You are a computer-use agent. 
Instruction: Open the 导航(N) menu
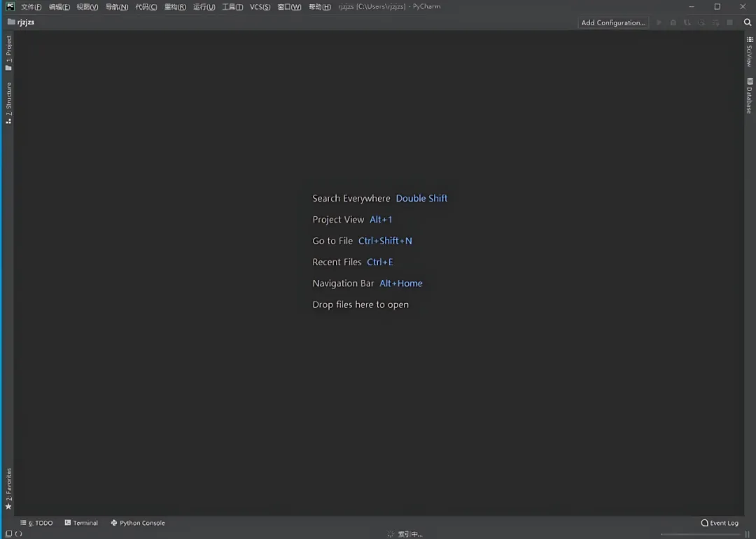117,7
